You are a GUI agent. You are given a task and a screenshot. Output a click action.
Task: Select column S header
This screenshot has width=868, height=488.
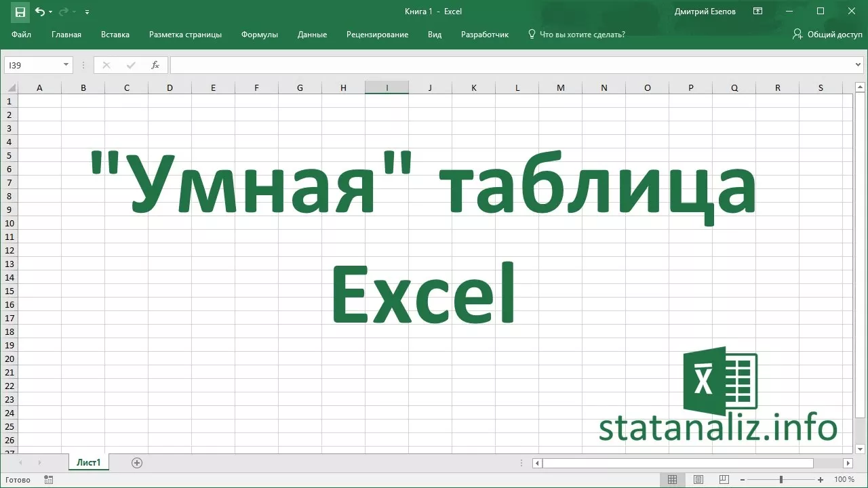pos(821,87)
